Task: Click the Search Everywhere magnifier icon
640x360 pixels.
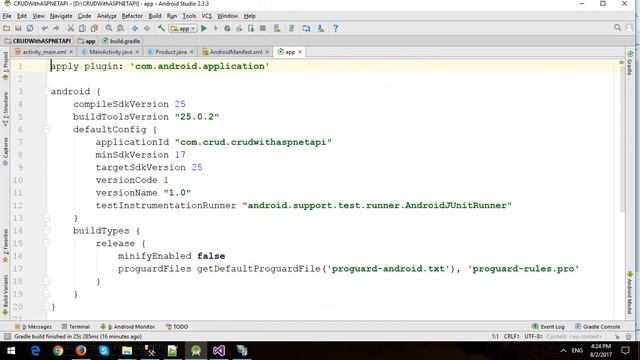Action: coord(617,27)
